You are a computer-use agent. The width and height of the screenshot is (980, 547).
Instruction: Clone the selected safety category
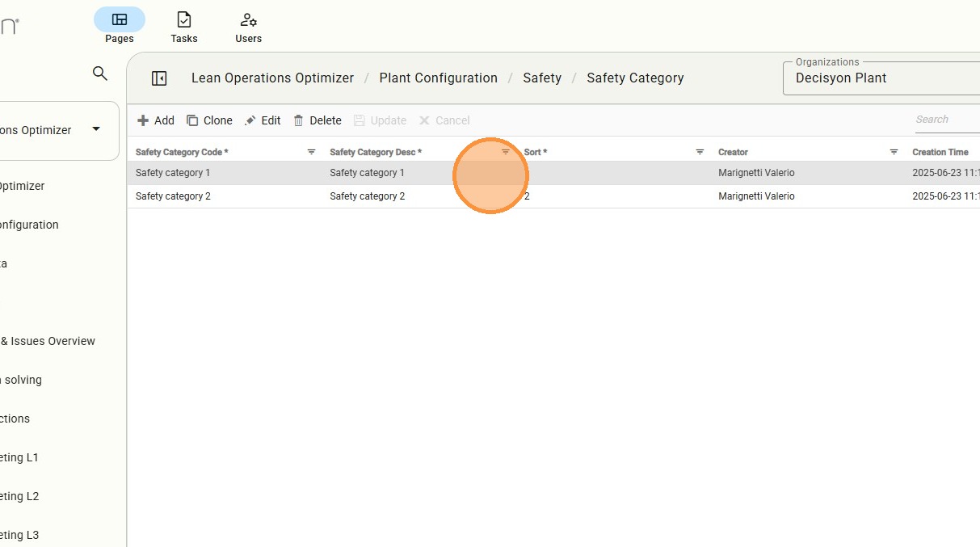click(x=209, y=120)
